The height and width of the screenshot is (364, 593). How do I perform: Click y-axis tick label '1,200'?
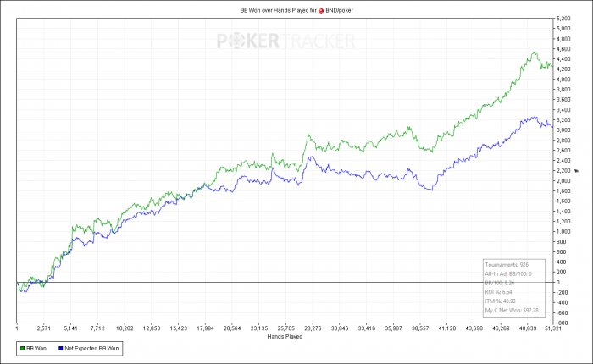pyautogui.click(x=563, y=222)
